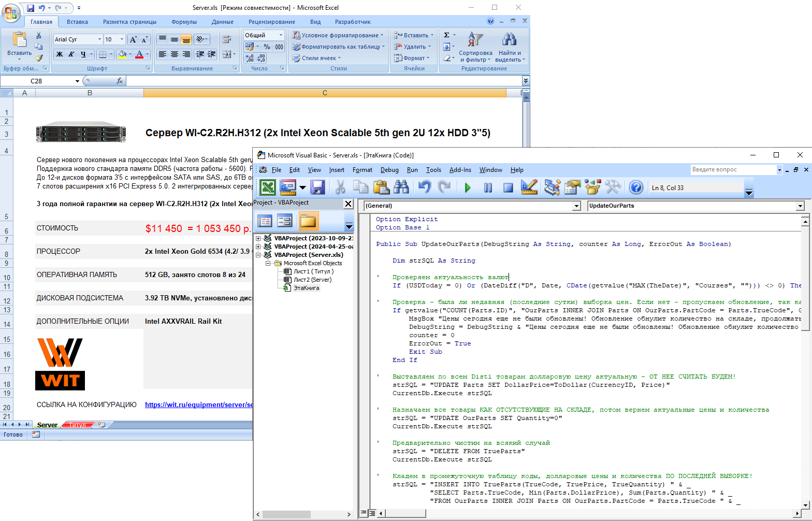The image size is (812, 521).
Task: Open the Формулы ribbon tab in Excel
Action: point(184,22)
